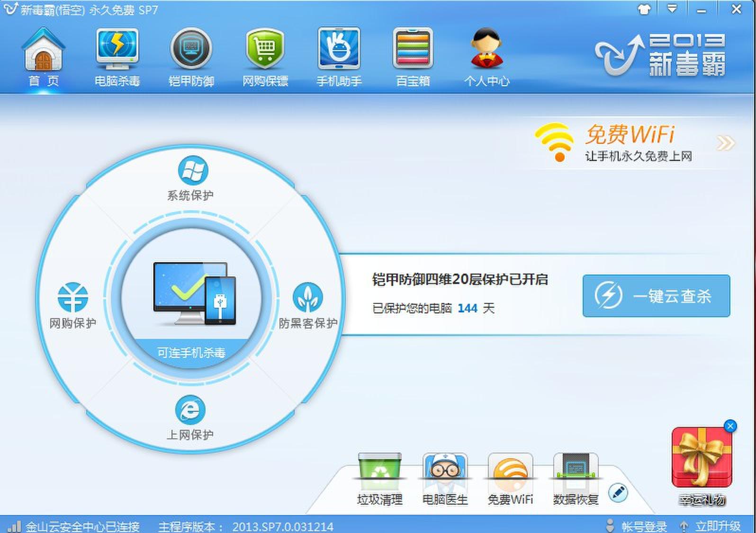
Task: Open the 电脑杀毒 virus scan tab
Action: click(x=117, y=57)
